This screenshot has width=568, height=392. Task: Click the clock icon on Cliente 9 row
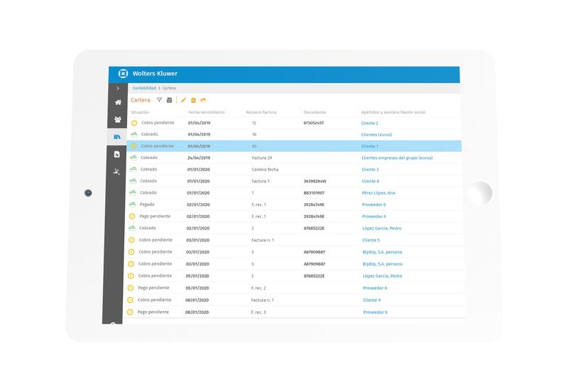point(131,300)
